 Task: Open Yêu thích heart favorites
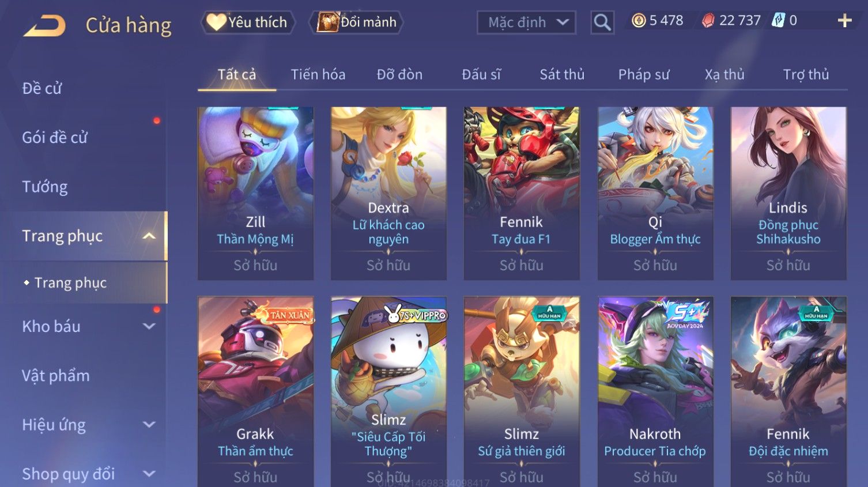pos(248,22)
